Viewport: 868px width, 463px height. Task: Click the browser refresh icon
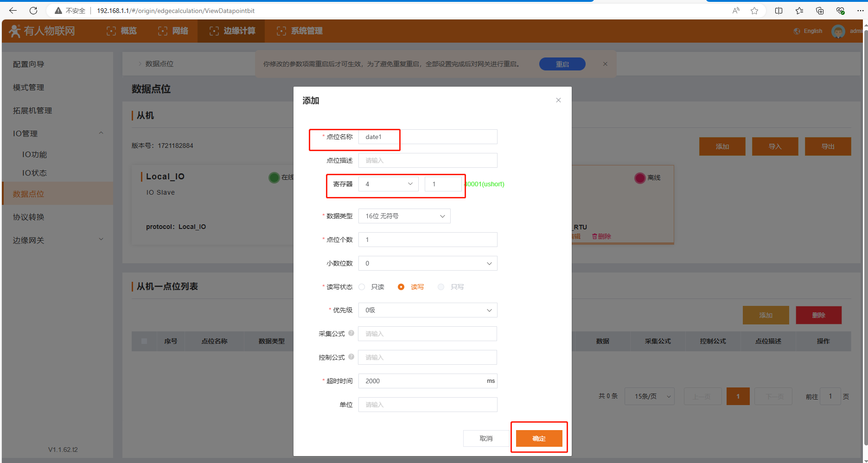tap(33, 11)
